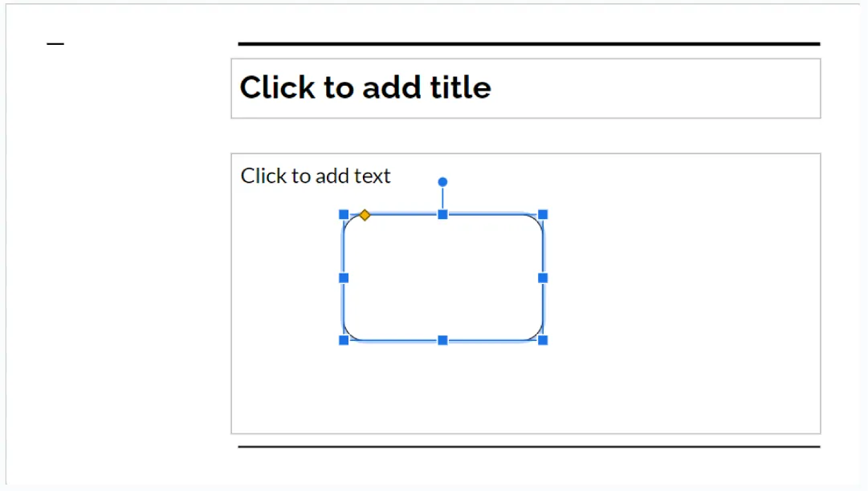
Task: Click the thick line above the title
Action: click(525, 43)
